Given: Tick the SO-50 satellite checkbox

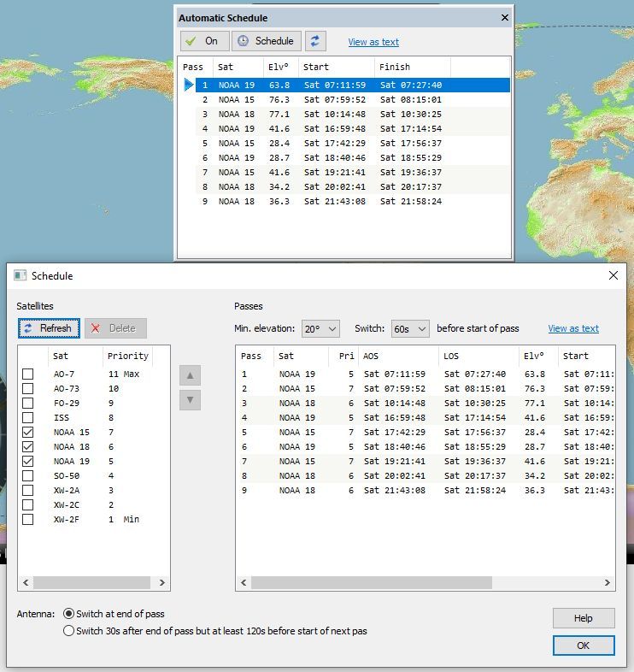Looking at the screenshot, I should point(28,476).
